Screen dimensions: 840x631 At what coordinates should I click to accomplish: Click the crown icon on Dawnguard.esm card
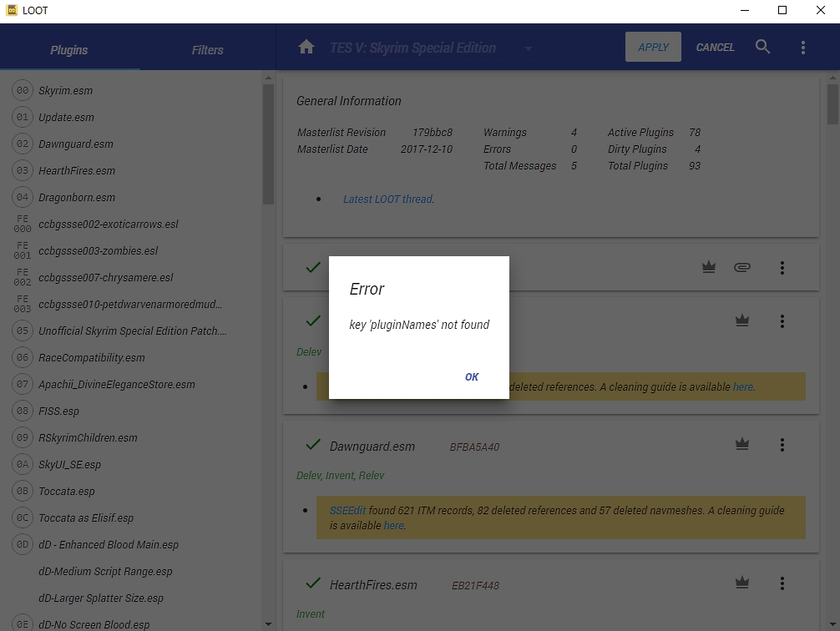tap(742, 443)
